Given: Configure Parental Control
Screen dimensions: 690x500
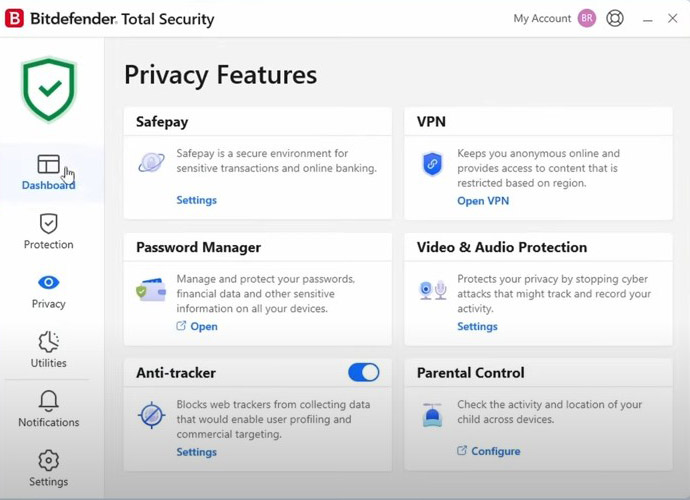Looking at the screenshot, I should pos(495,451).
